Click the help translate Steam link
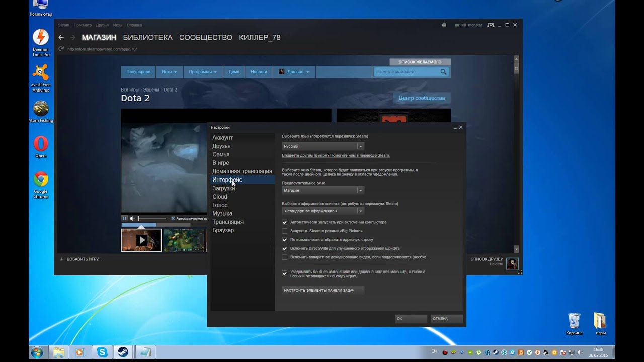Viewport: 644px width, 362px height. coord(336,155)
